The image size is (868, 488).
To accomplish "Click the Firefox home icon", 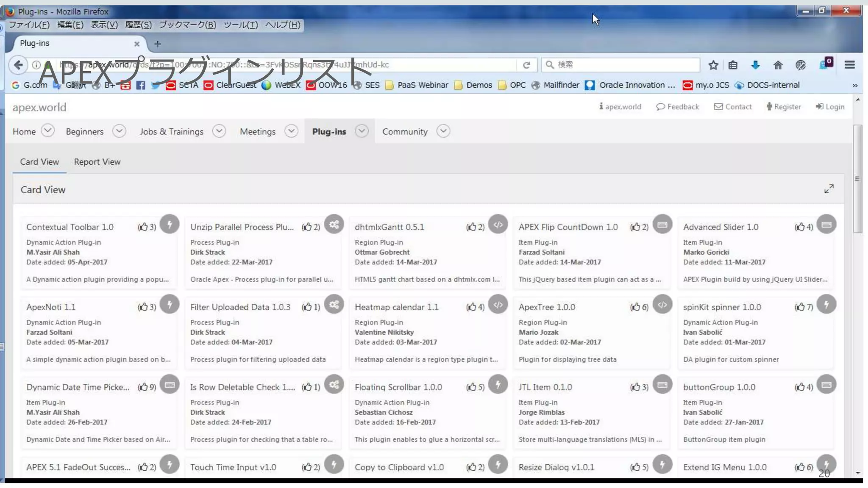I will (778, 65).
